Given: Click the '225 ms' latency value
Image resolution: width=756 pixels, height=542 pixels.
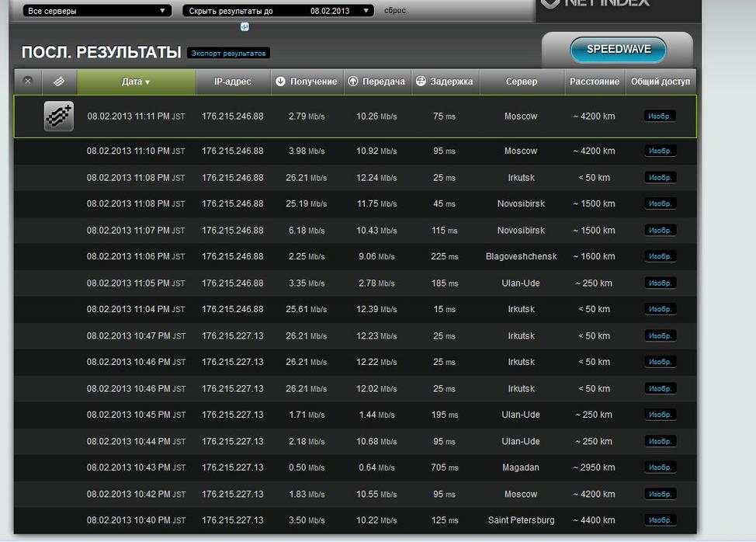Looking at the screenshot, I should click(445, 256).
